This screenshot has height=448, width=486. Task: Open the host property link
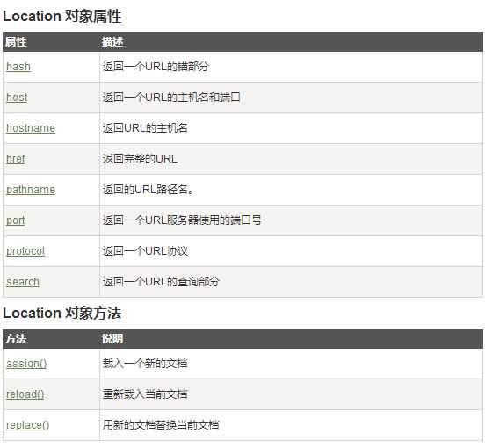[17, 98]
